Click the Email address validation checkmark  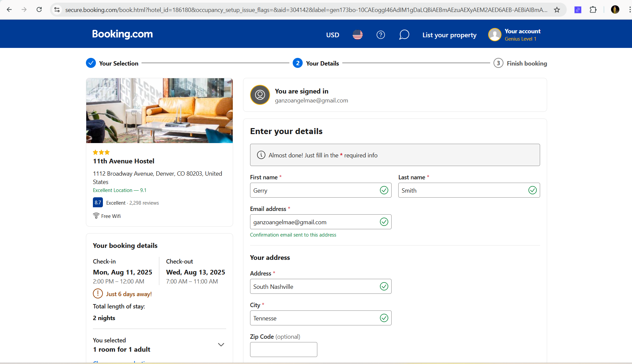(x=384, y=222)
